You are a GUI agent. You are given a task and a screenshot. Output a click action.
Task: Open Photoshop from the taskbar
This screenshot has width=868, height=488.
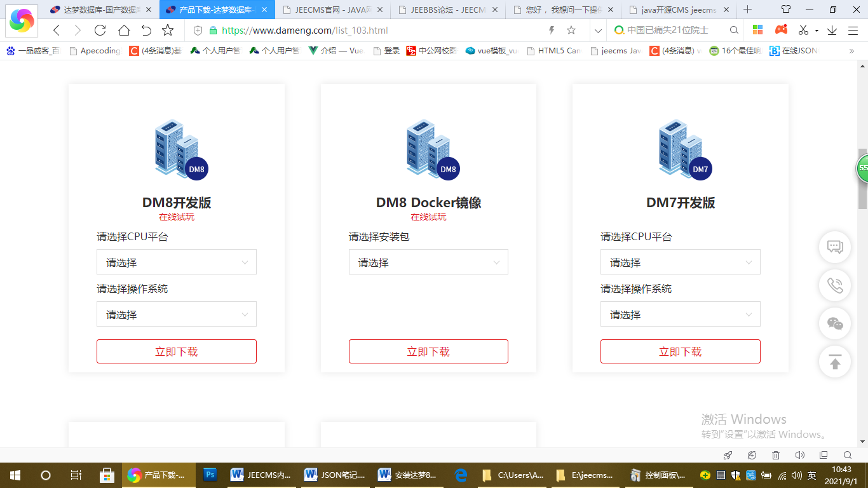click(210, 475)
